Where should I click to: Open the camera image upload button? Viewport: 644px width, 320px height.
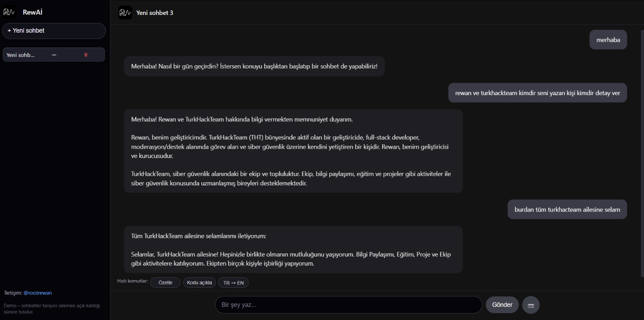tap(531, 305)
